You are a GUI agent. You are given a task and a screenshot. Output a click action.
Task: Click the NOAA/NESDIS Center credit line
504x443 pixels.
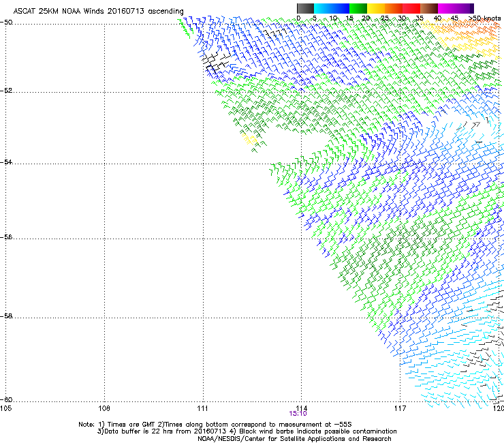pyautogui.click(x=294, y=439)
